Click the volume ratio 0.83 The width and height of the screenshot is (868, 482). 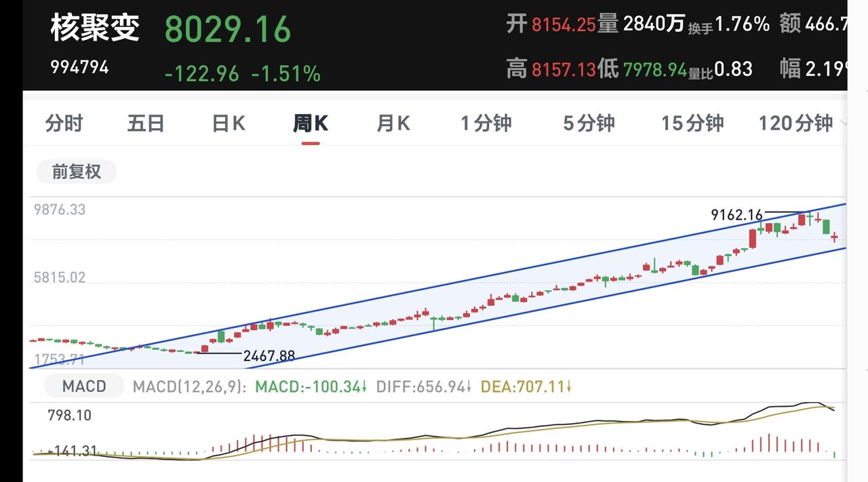[733, 68]
